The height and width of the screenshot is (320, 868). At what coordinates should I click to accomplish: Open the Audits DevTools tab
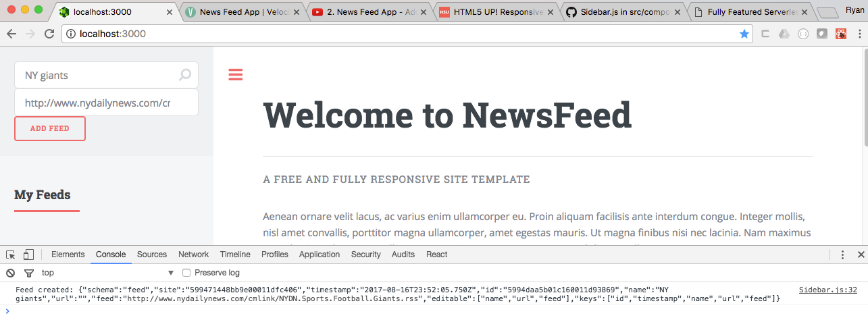point(403,255)
